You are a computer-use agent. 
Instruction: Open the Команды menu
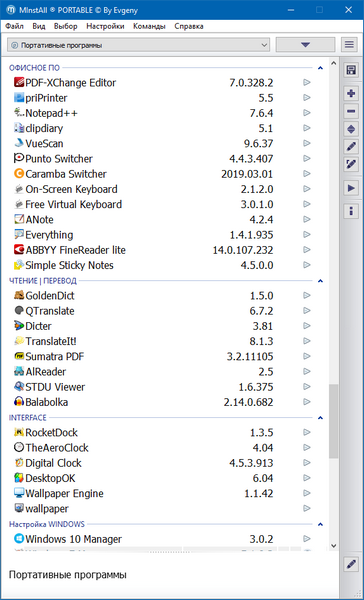coord(149,26)
